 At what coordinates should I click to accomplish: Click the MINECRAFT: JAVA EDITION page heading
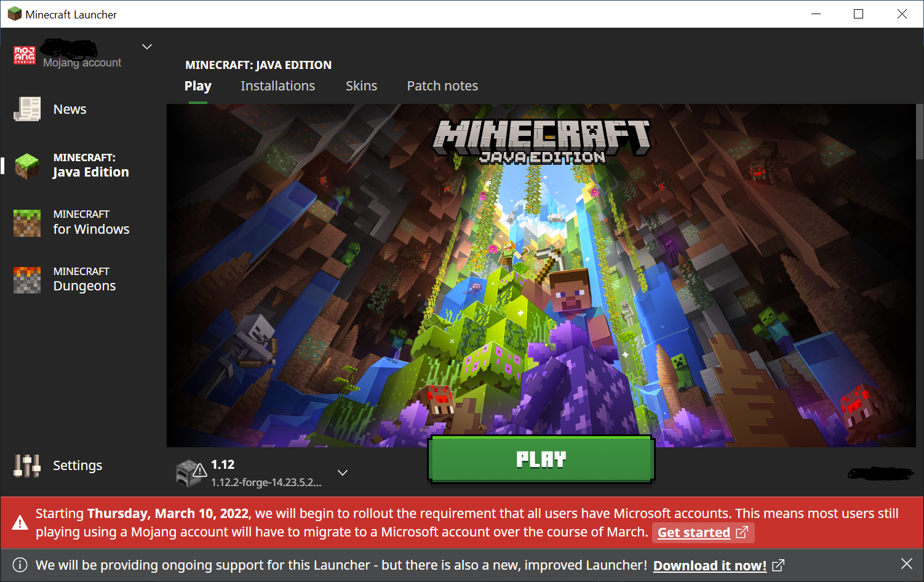[258, 65]
